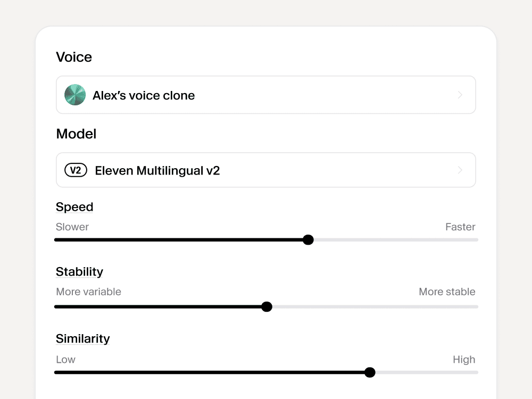Open the Eleven Multilingual v2 model selector
Image resolution: width=532 pixels, height=399 pixels.
click(266, 170)
